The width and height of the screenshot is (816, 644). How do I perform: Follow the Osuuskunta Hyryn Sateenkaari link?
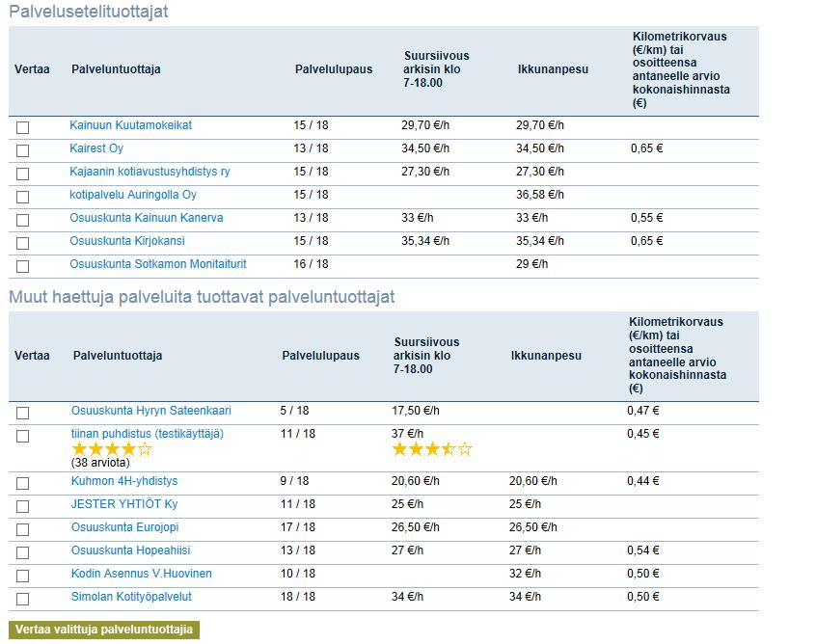point(150,411)
